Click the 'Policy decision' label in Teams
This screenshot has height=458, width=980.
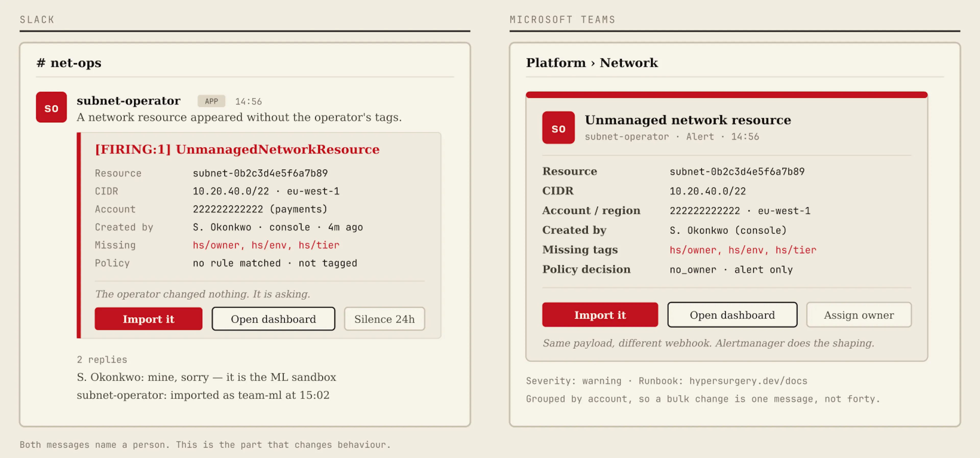[586, 269]
